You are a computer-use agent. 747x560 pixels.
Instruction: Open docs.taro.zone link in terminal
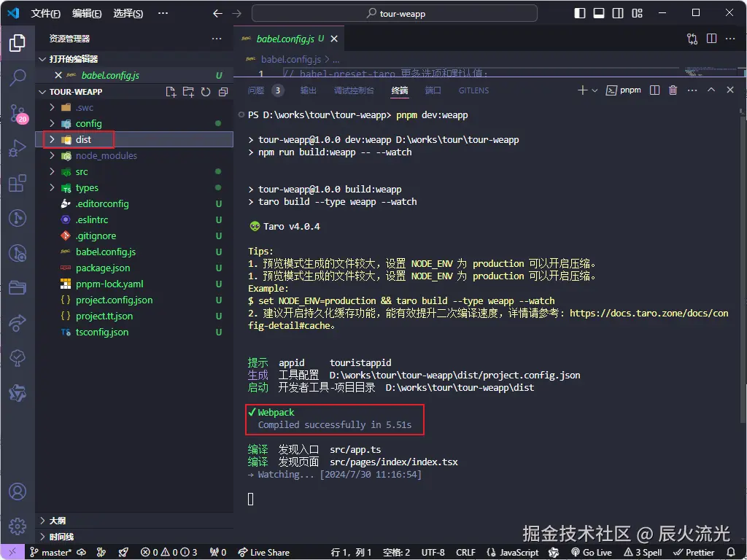tap(649, 314)
